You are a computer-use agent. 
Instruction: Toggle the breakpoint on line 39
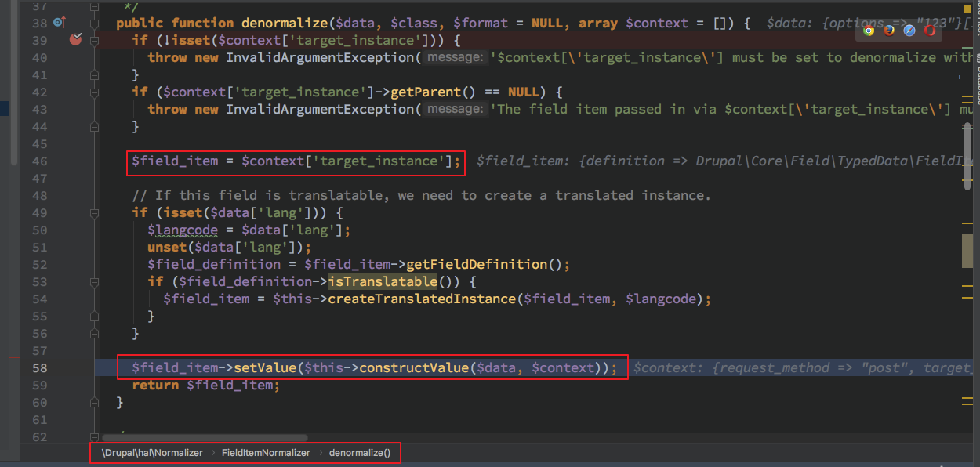click(x=75, y=40)
